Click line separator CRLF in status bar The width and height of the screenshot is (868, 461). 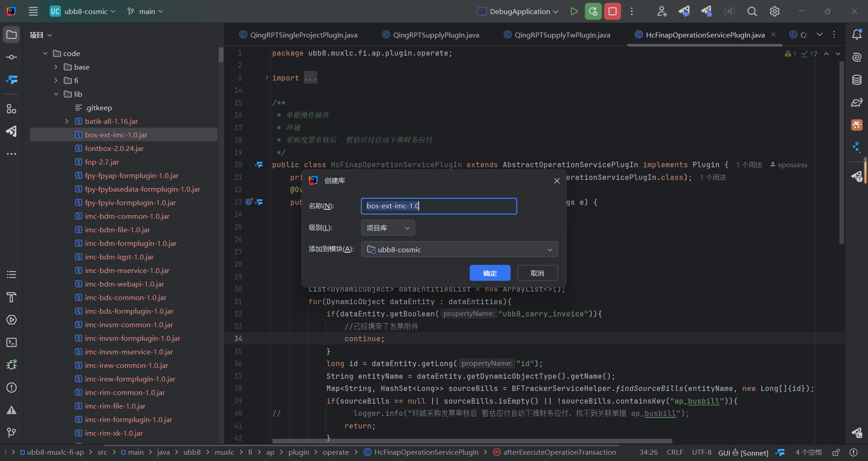pos(675,452)
